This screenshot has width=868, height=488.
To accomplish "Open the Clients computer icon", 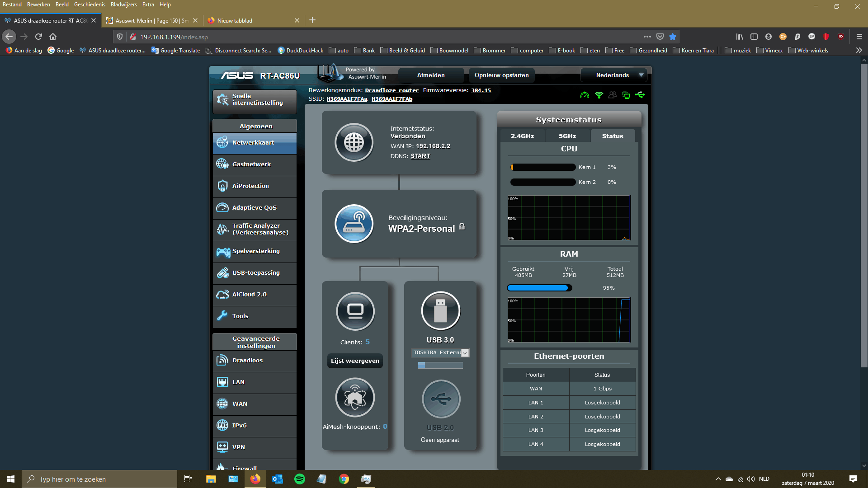I will 355,311.
